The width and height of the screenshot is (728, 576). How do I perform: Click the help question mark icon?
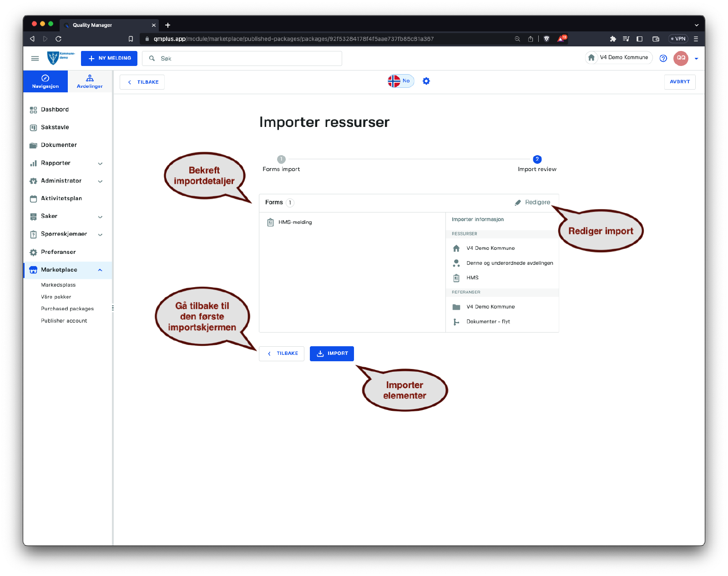(663, 58)
